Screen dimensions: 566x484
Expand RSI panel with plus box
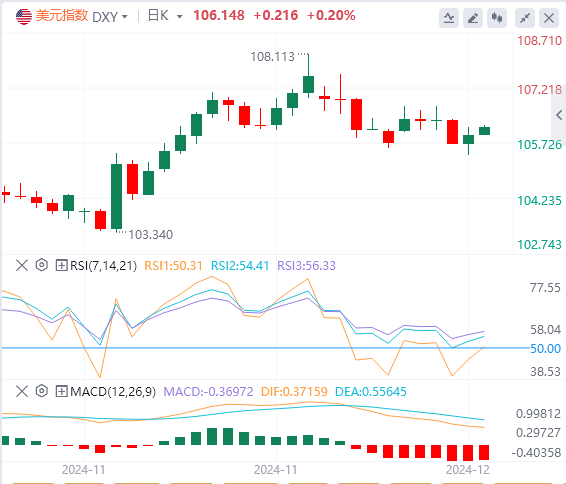click(x=61, y=265)
